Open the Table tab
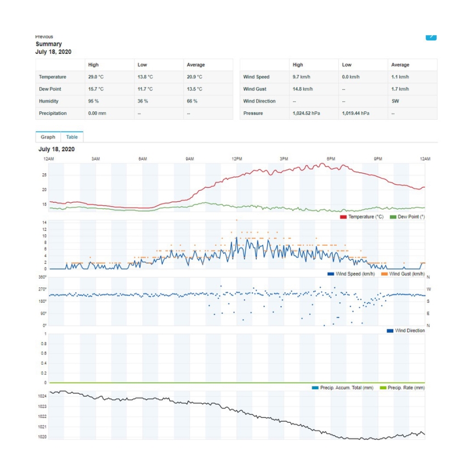 72,137
